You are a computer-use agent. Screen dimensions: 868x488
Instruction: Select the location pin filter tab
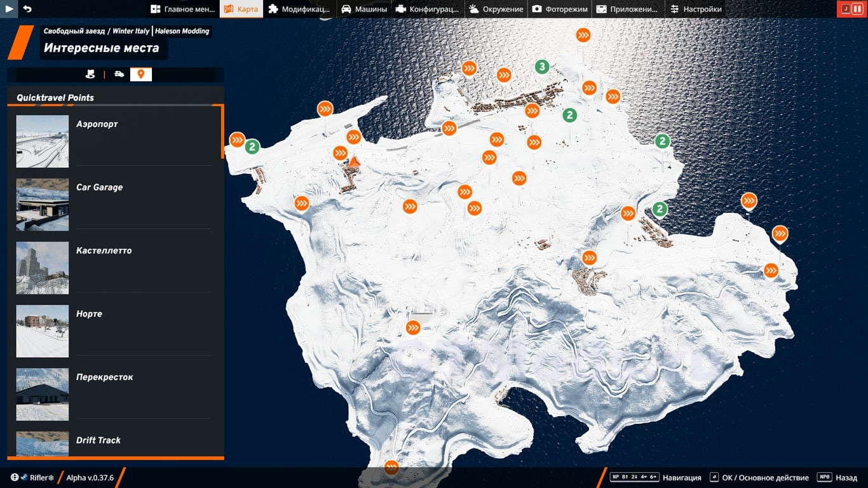(141, 74)
